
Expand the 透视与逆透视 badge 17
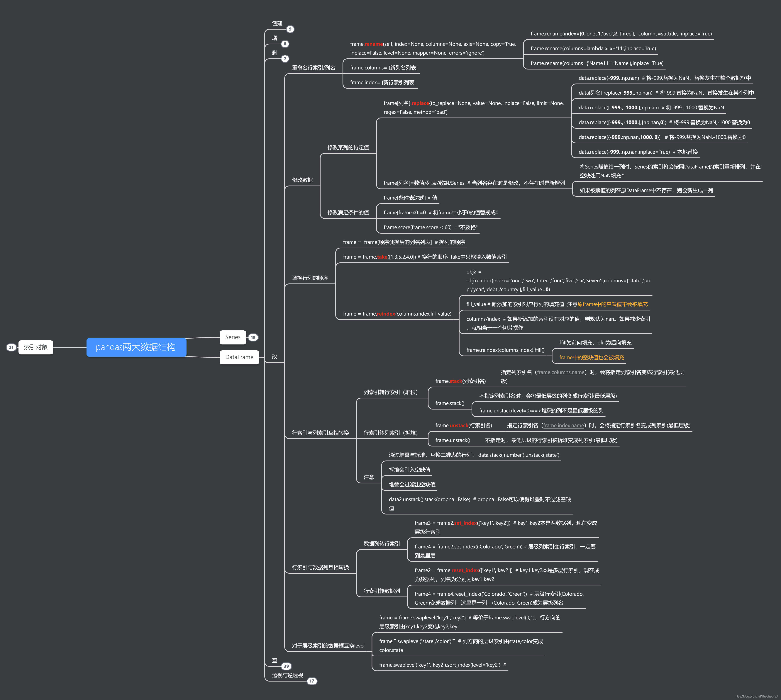[x=312, y=681]
